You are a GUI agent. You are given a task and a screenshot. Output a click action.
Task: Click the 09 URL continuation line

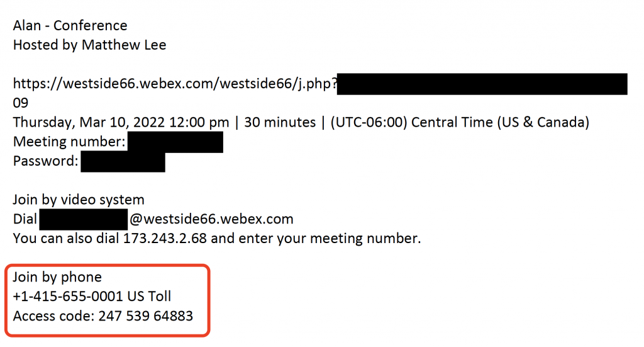(x=21, y=103)
